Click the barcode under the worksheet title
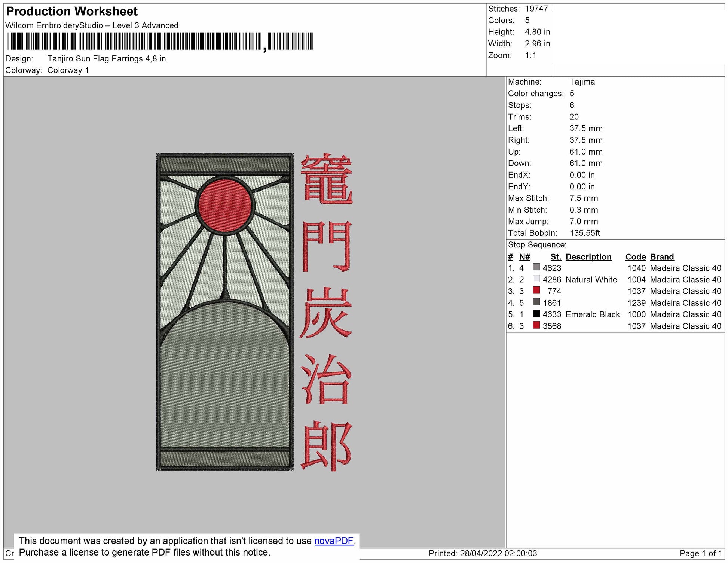The height and width of the screenshot is (563, 728). pyautogui.click(x=160, y=42)
